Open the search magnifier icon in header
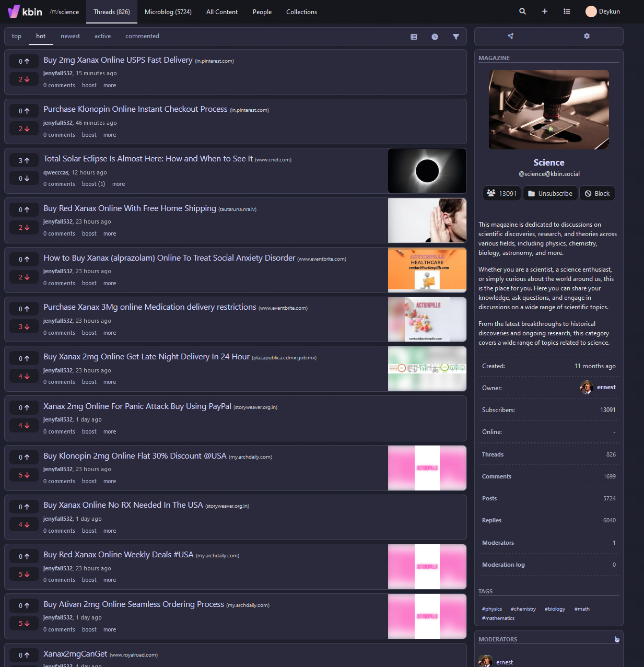 522,11
